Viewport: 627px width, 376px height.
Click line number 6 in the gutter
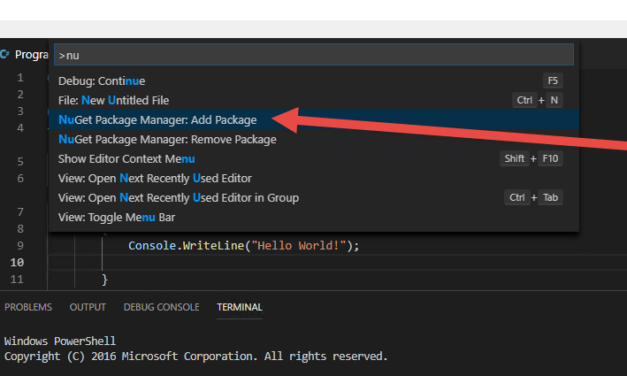coord(20,178)
